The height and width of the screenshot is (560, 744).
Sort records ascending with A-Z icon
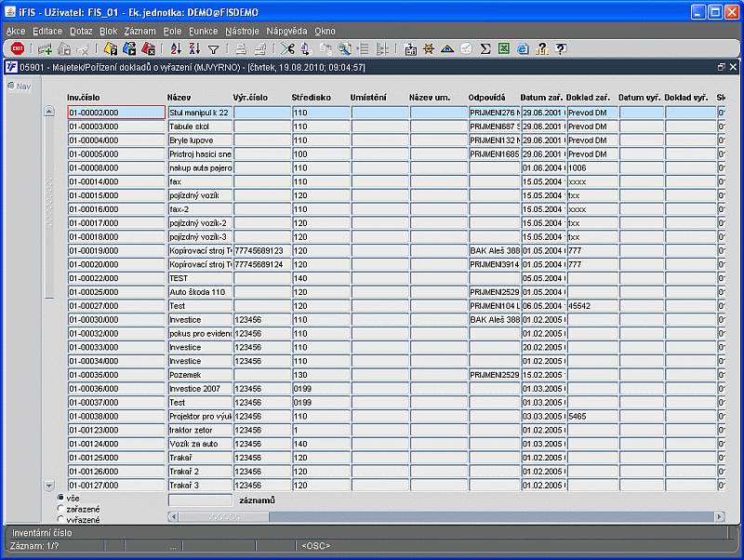[176, 49]
